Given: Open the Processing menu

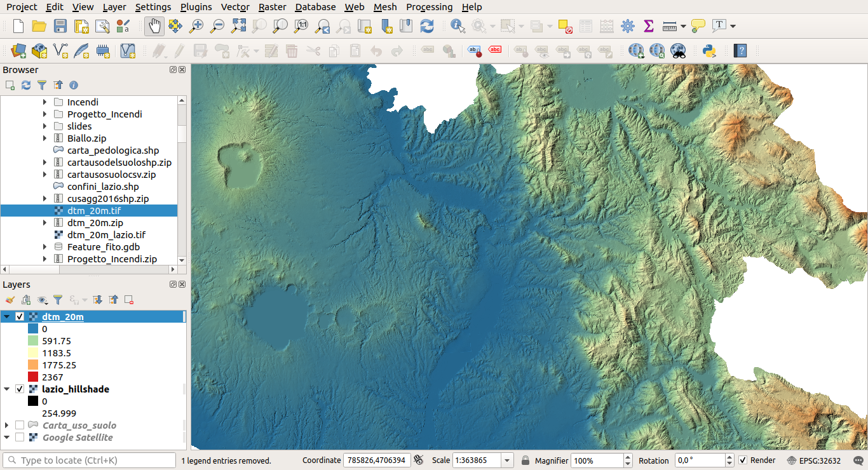Looking at the screenshot, I should click(x=429, y=7).
